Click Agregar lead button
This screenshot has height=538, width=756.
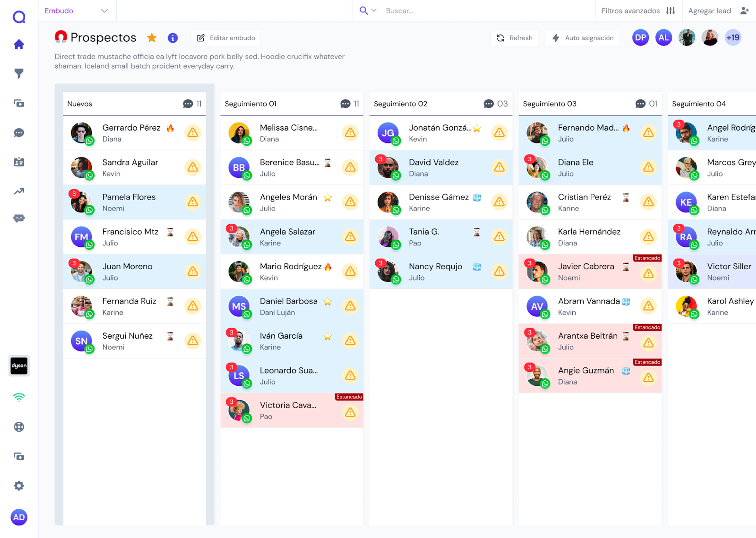click(719, 11)
